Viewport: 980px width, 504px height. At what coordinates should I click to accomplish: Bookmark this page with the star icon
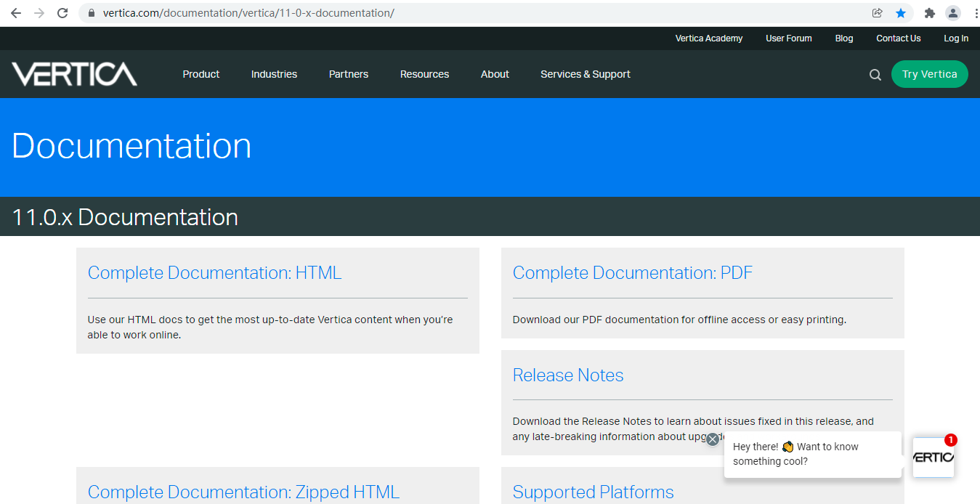coord(901,13)
